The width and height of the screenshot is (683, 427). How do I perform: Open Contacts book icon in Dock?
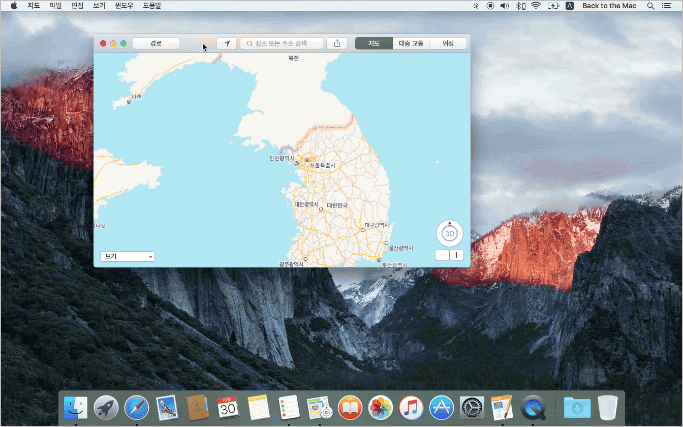tap(197, 408)
